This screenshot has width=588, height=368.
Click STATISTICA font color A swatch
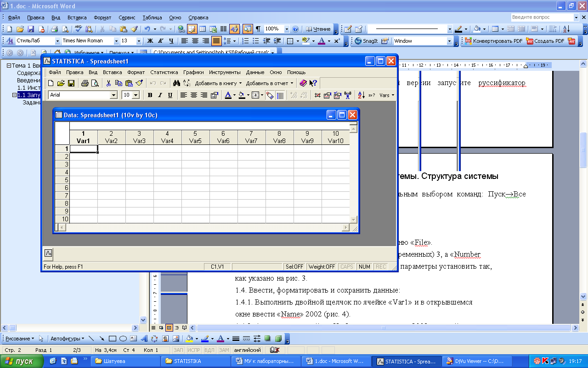228,95
